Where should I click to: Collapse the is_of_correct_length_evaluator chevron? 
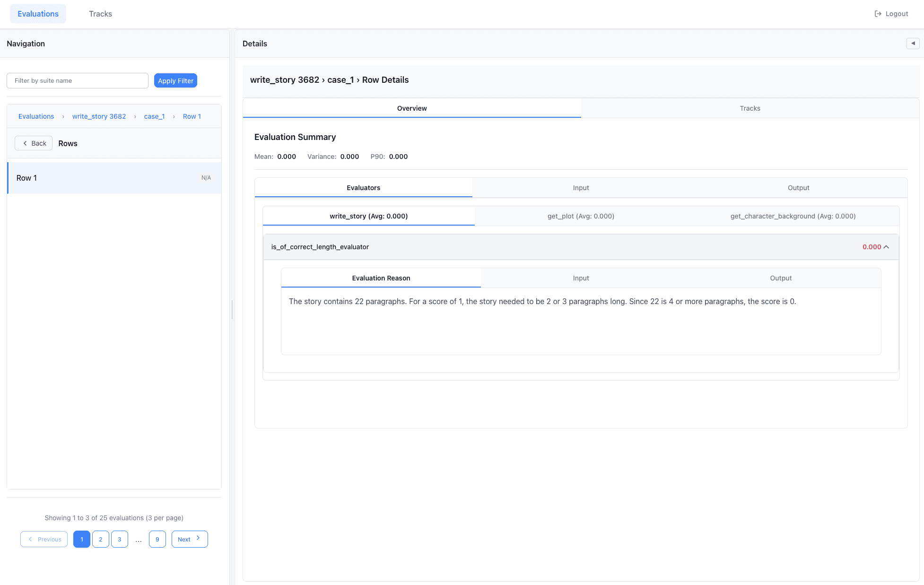click(x=886, y=247)
